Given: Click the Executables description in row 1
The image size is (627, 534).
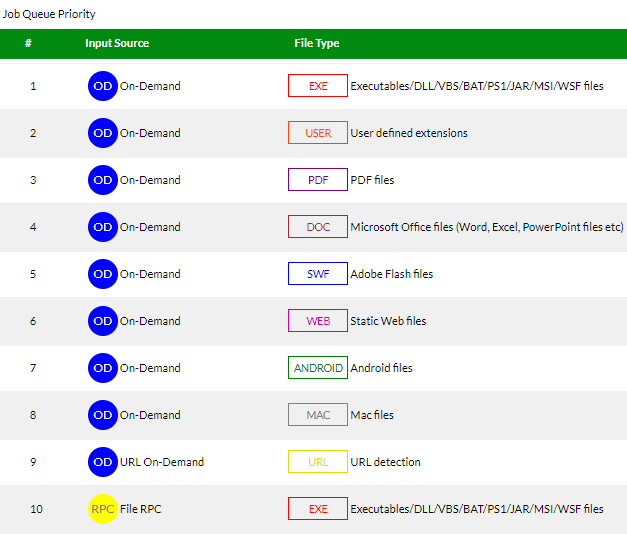Looking at the screenshot, I should (477, 86).
